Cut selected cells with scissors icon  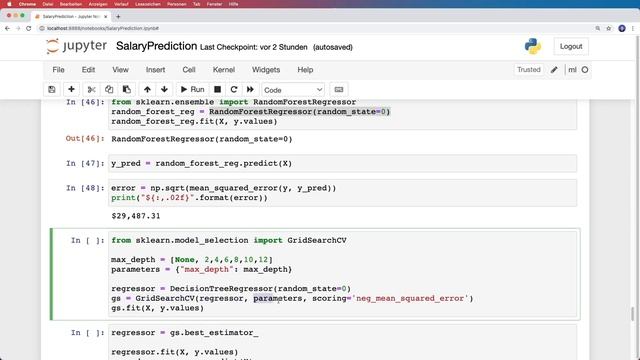[91, 89]
